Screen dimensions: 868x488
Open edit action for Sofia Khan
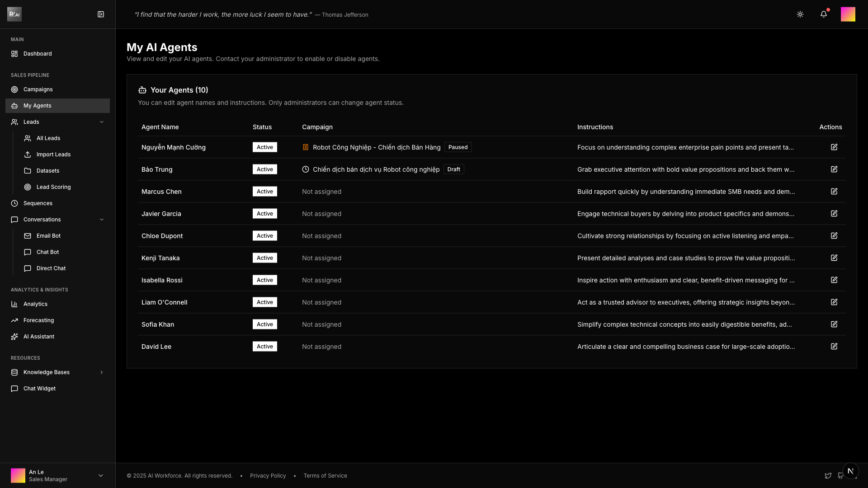pos(834,324)
